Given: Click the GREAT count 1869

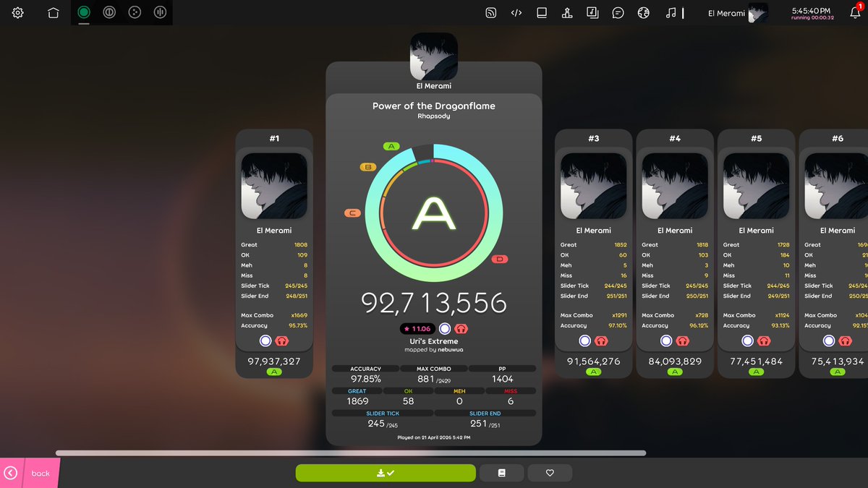Looking at the screenshot, I should [357, 397].
